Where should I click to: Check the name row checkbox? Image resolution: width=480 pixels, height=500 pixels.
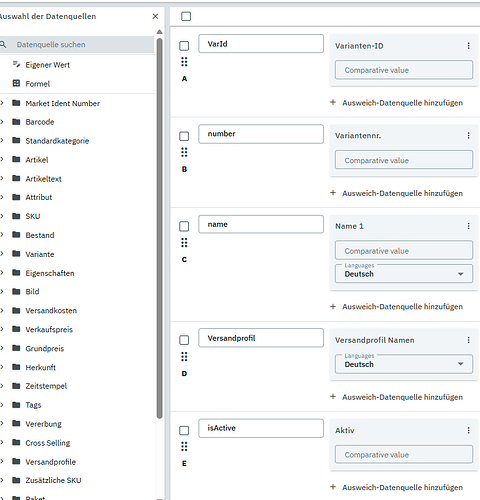(184, 226)
